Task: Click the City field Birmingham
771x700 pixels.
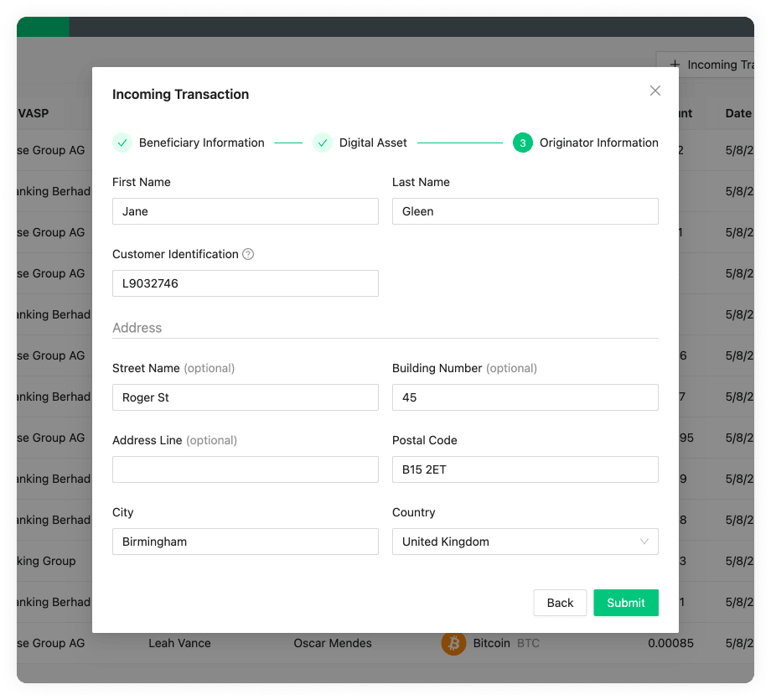Action: [246, 542]
